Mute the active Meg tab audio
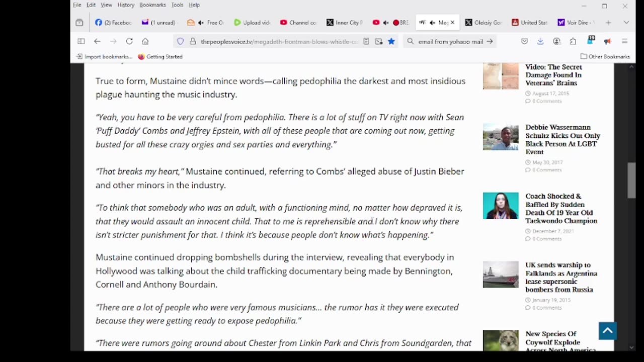This screenshot has height=362, width=644. click(x=432, y=23)
